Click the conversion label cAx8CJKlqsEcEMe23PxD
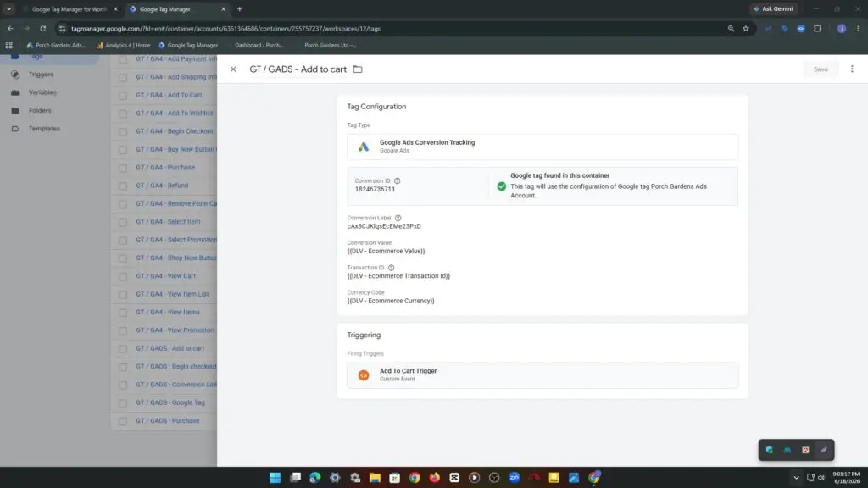The height and width of the screenshot is (488, 868). [384, 226]
